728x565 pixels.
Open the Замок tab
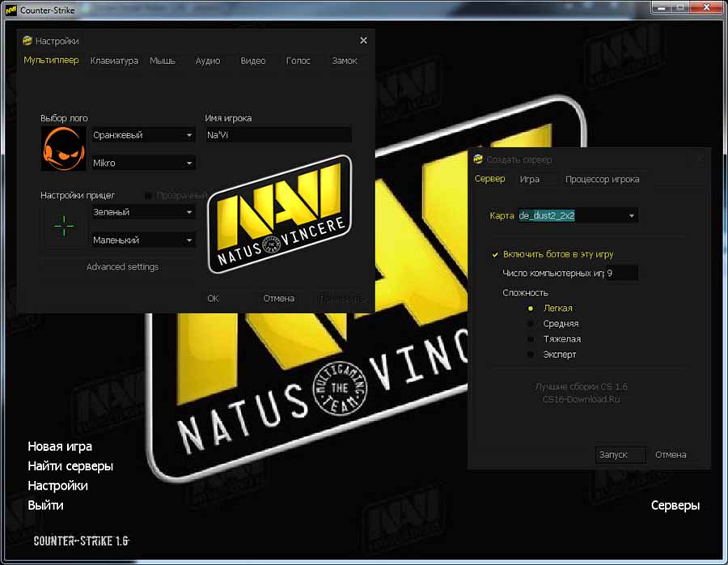[345, 61]
